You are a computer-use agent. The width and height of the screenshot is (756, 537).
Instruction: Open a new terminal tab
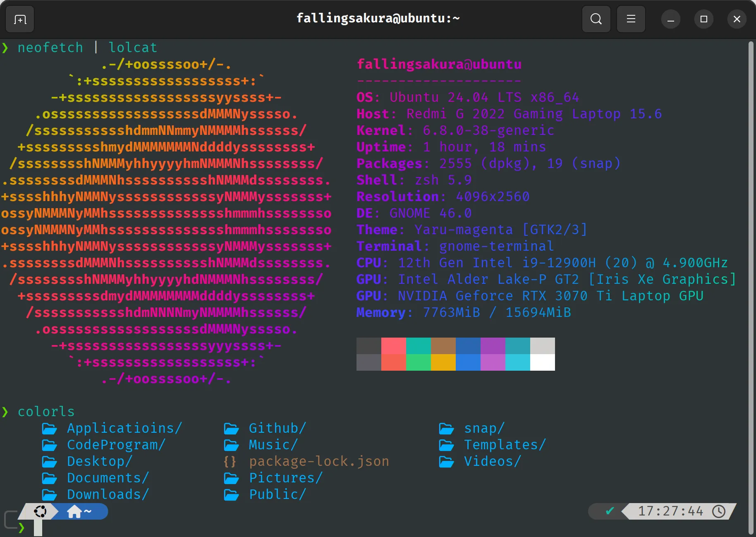[20, 19]
